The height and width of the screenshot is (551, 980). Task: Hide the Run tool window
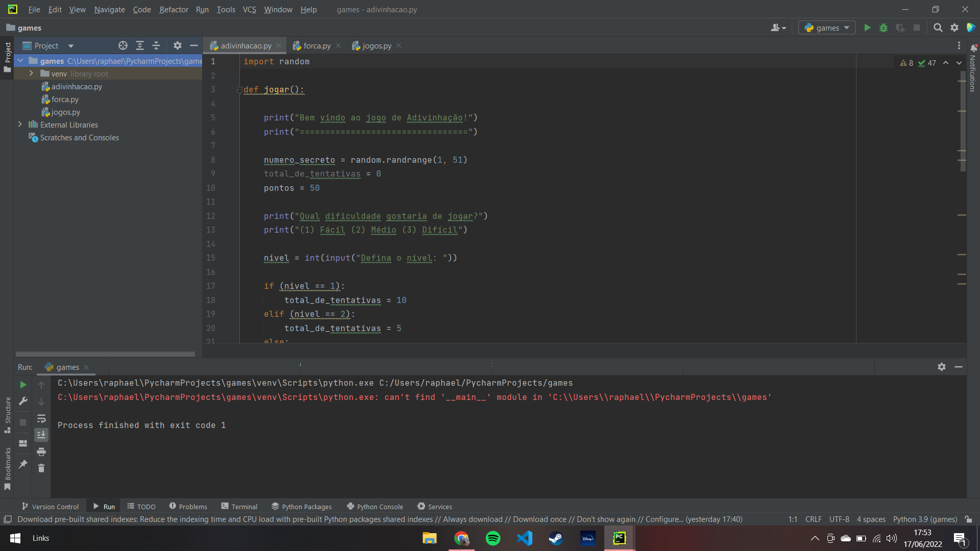959,367
